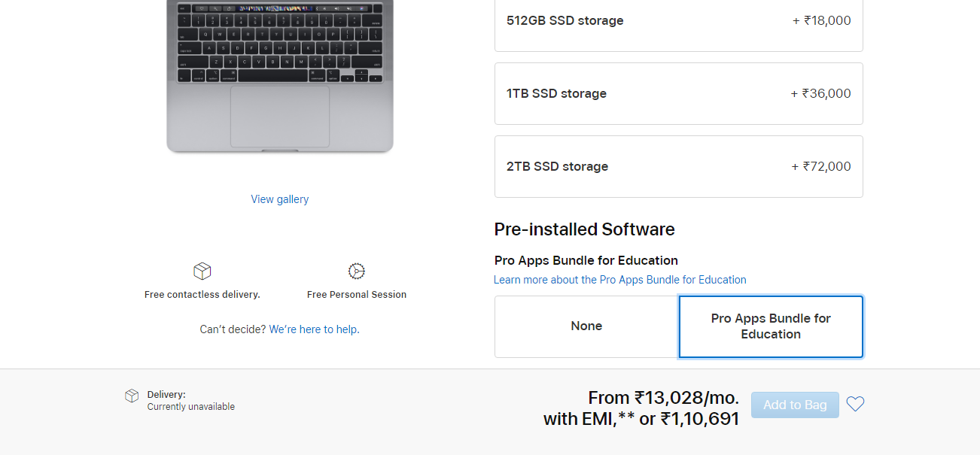Select None for pre-installed software
Image resolution: width=980 pixels, height=455 pixels.
(586, 326)
